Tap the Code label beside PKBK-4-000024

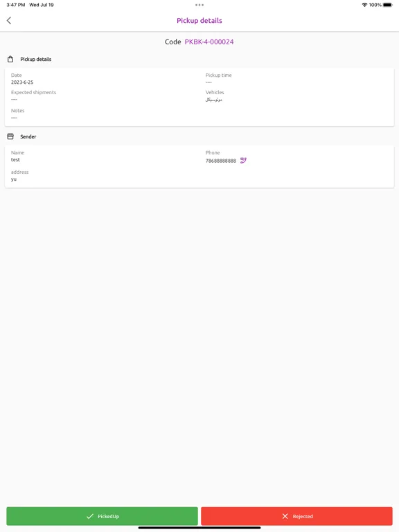[173, 42]
